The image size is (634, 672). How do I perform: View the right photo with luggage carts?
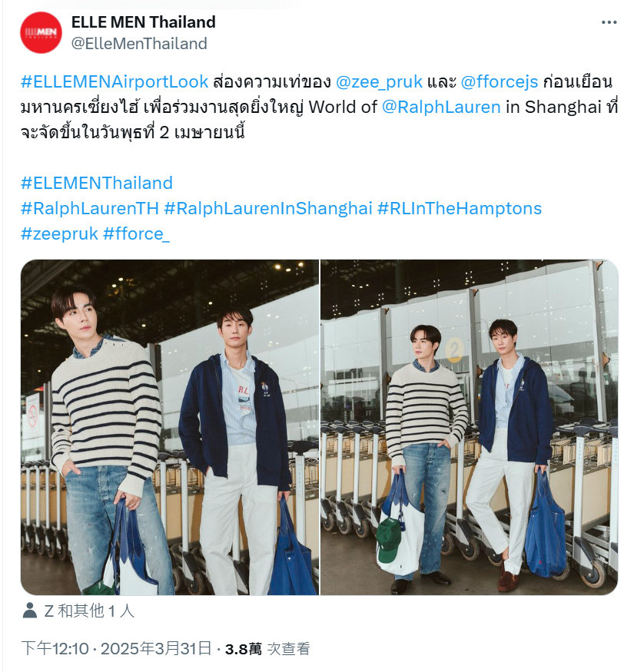470,427
